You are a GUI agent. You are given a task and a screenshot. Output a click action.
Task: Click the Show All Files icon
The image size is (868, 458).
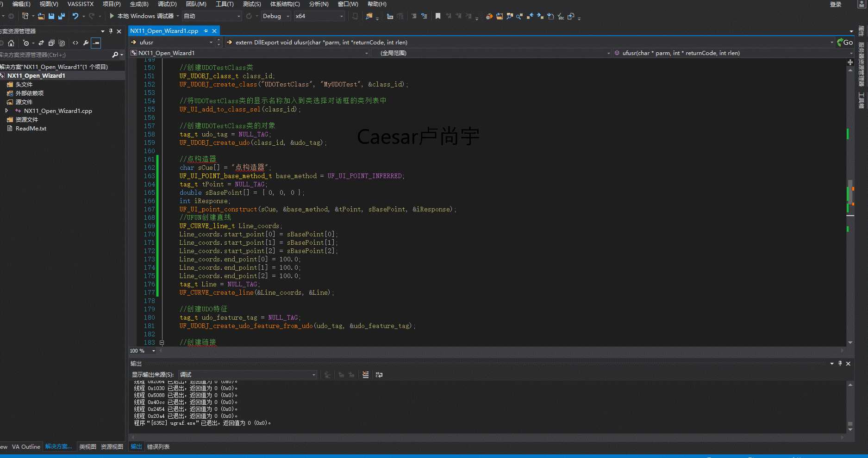[62, 43]
